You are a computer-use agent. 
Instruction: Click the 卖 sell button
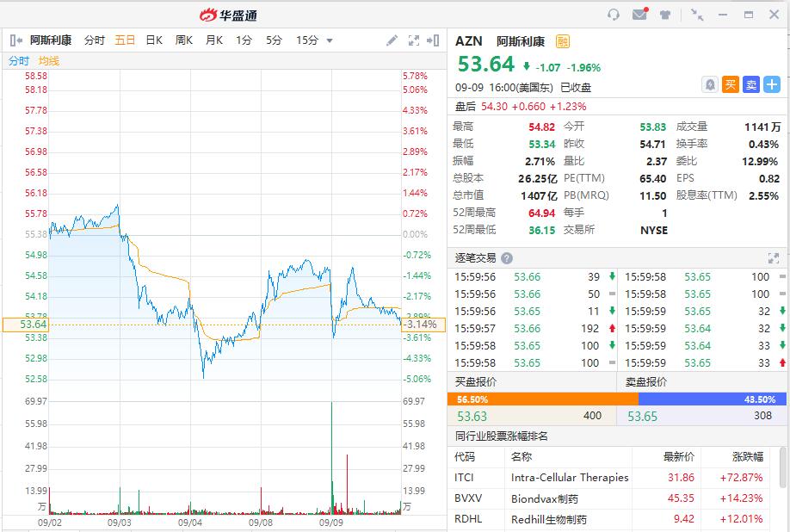(751, 84)
